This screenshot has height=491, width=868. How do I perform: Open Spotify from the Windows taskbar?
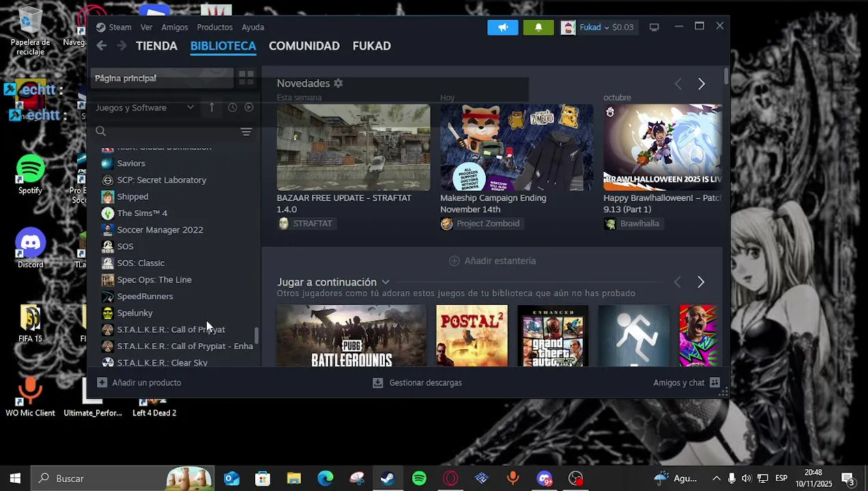coord(419,479)
